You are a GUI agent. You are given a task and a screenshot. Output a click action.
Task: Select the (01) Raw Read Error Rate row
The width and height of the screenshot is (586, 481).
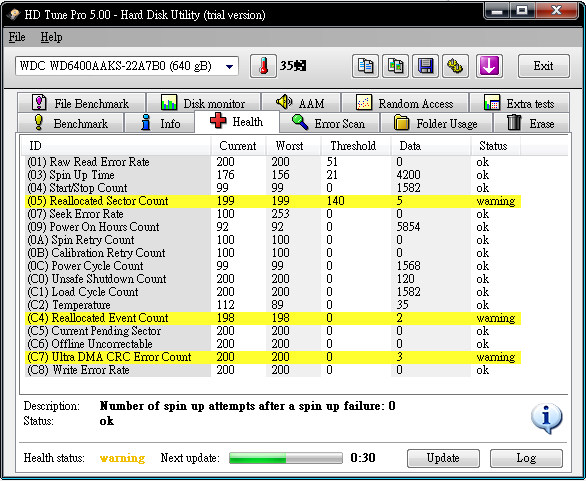(x=273, y=162)
